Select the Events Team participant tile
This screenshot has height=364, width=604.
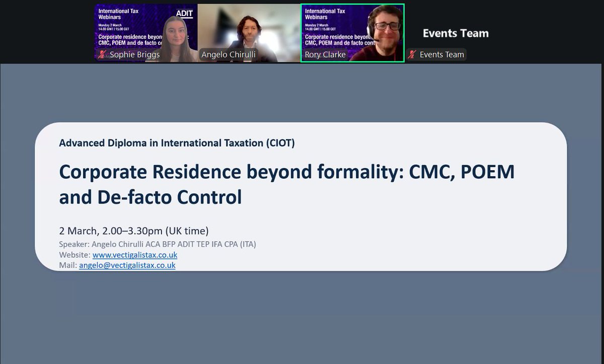(x=456, y=33)
